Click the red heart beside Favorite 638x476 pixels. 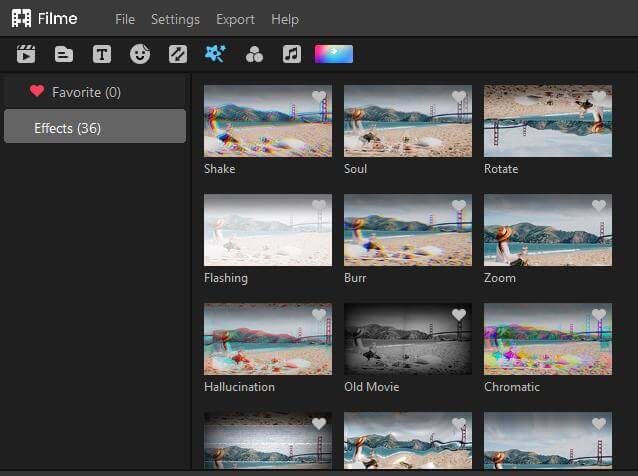click(37, 91)
